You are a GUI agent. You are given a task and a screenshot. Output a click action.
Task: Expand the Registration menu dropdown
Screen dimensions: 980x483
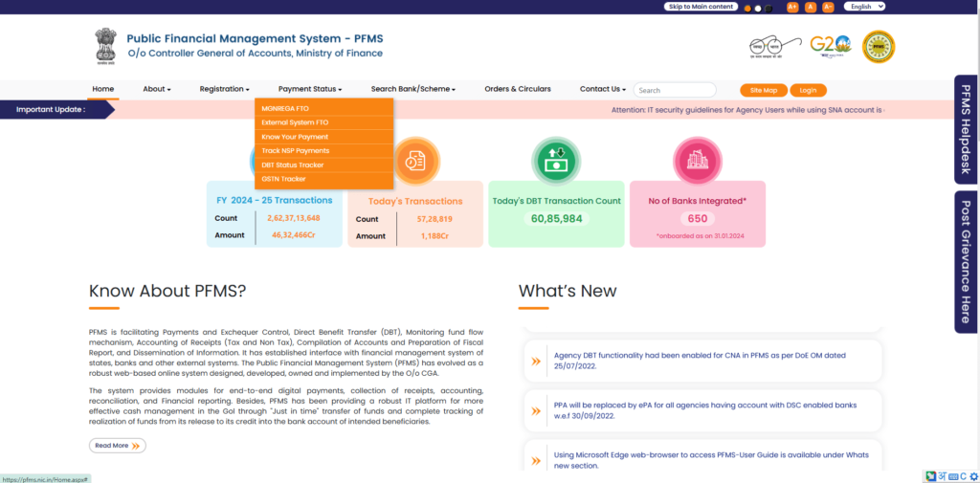224,89
